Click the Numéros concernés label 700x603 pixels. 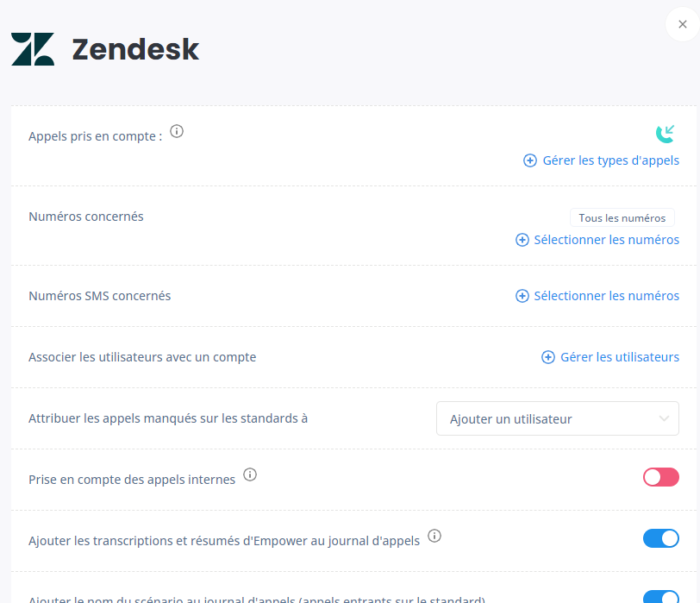coord(86,217)
